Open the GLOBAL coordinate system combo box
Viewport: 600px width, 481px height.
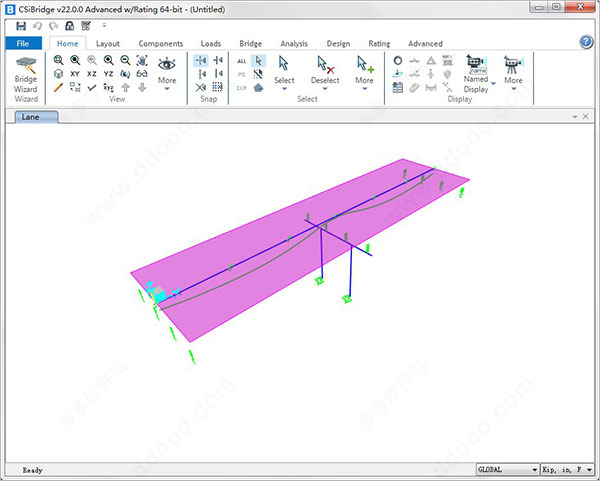(x=507, y=469)
